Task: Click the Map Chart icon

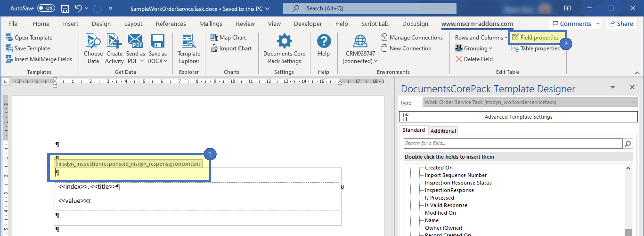Action: coord(214,37)
